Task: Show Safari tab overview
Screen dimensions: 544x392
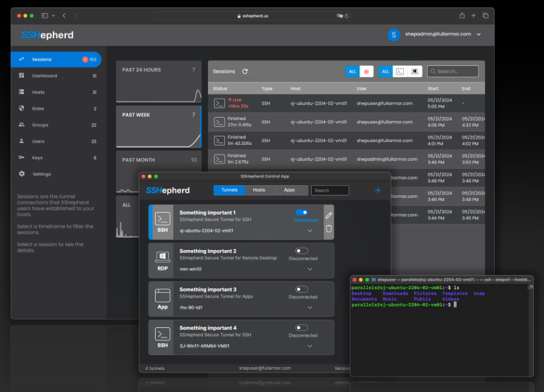Action: [485, 15]
